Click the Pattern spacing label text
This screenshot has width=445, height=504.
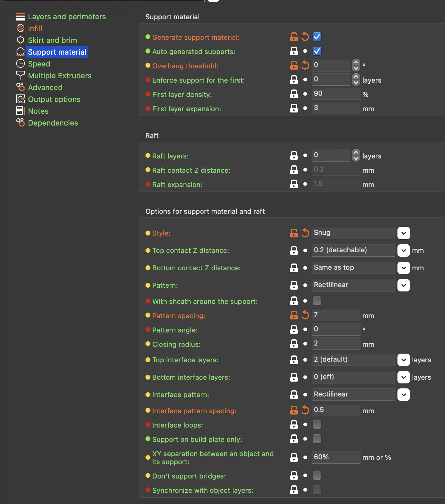coord(179,316)
